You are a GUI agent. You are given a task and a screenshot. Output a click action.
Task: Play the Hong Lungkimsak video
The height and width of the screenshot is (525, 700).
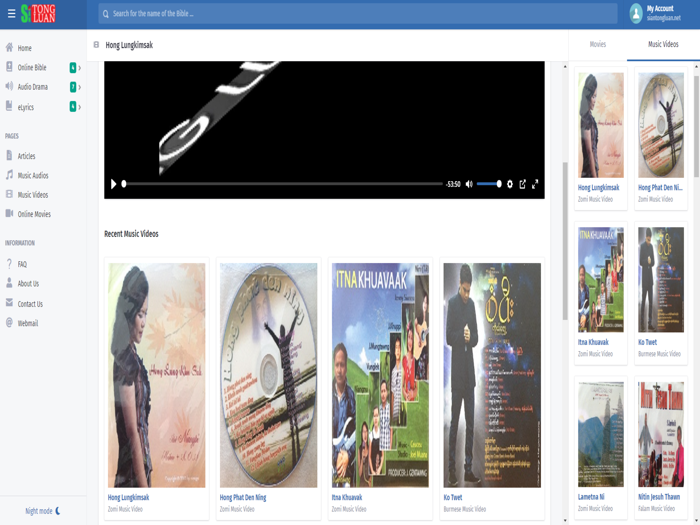click(113, 184)
